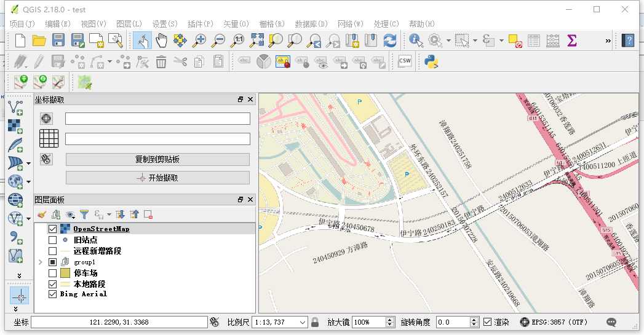Viewport: 644px width, 335px height.
Task: Toggle the OpenStreetMap layer visibility
Action: [52, 229]
